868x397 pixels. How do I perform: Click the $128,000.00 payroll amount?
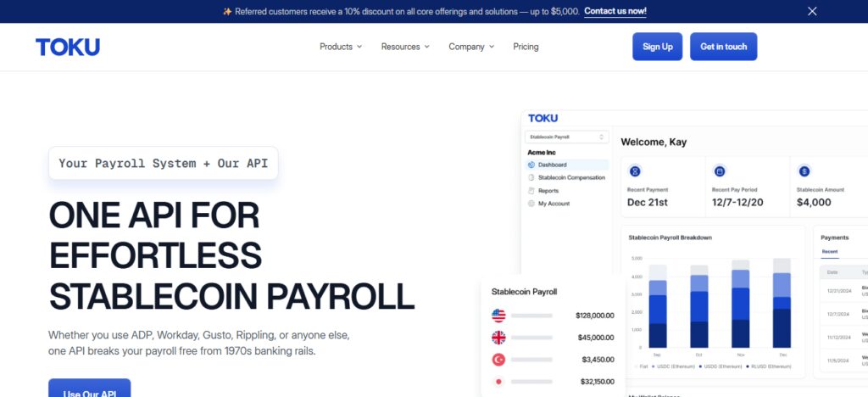[x=594, y=316]
